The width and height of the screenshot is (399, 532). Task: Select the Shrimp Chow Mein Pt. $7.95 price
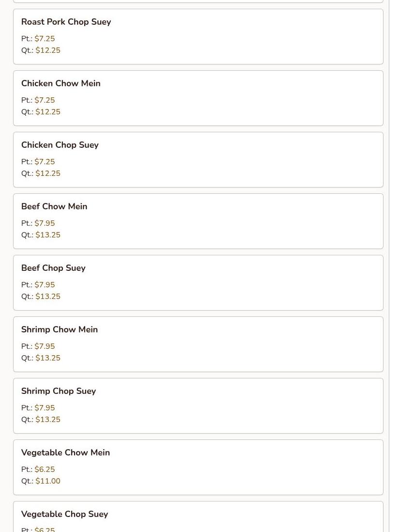click(x=45, y=346)
